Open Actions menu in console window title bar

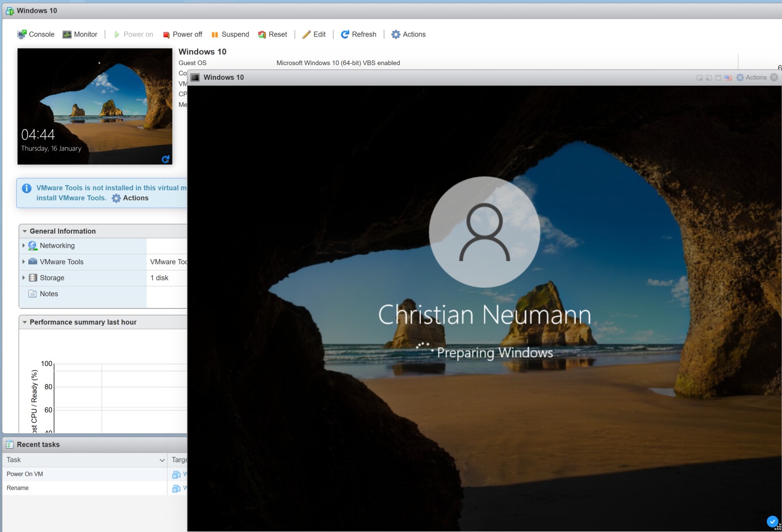tap(751, 77)
